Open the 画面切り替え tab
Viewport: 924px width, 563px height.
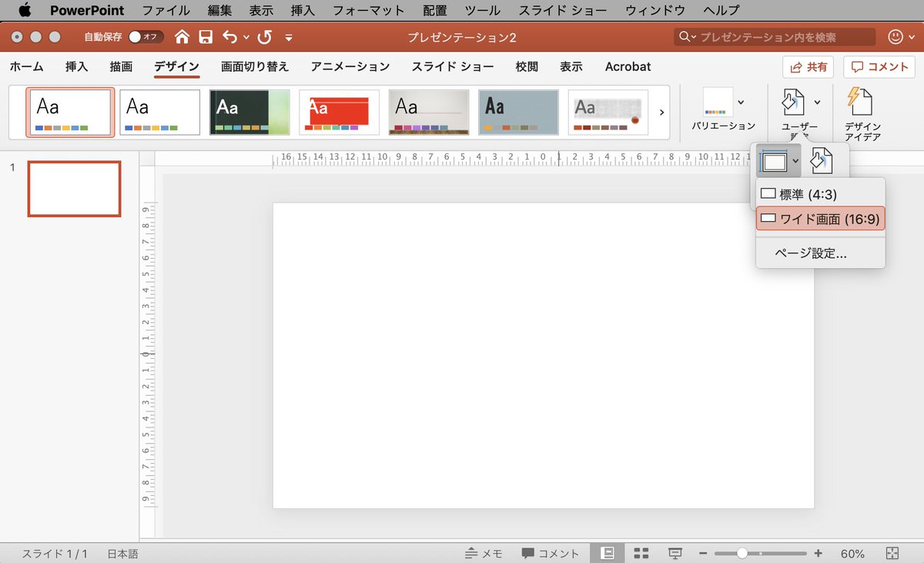pyautogui.click(x=255, y=67)
